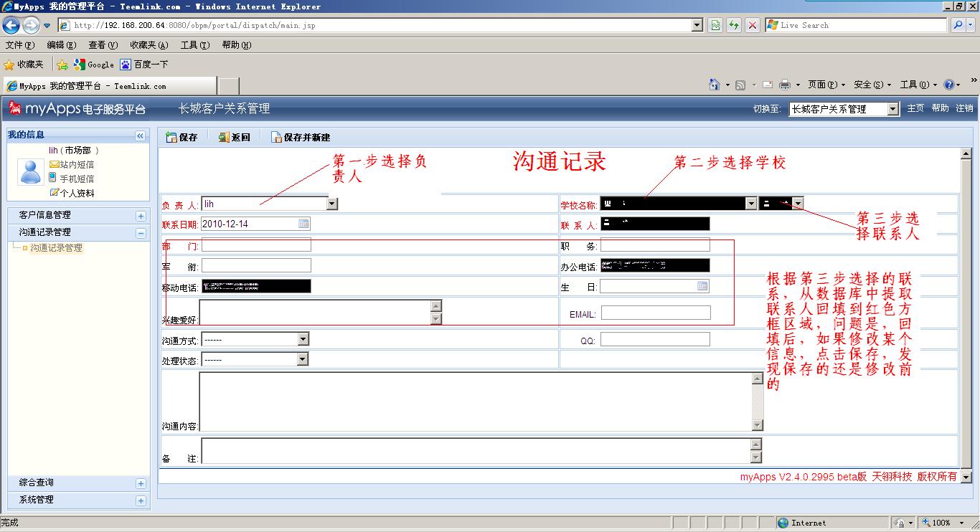This screenshot has height=532, width=980.
Task: Open the calendar picker for 联系日期
Action: click(303, 224)
